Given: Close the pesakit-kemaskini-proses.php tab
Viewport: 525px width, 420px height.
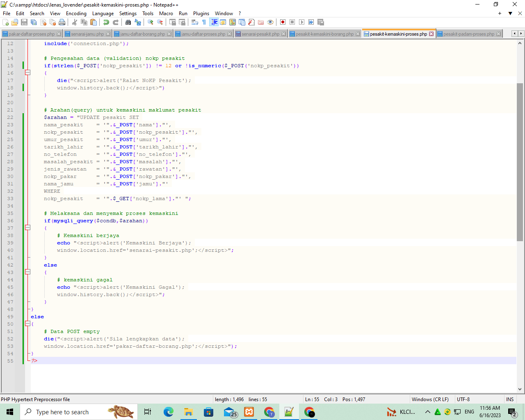Looking at the screenshot, I should (x=431, y=34).
